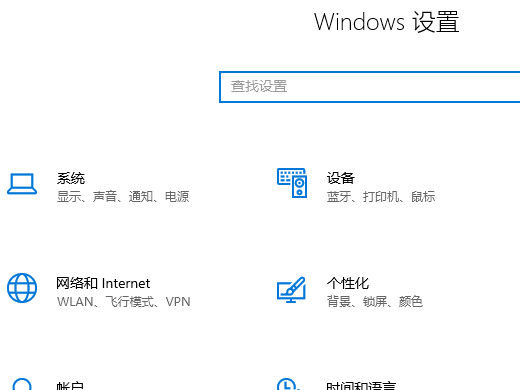Select the 设备 category title
The image size is (520, 390).
[340, 178]
